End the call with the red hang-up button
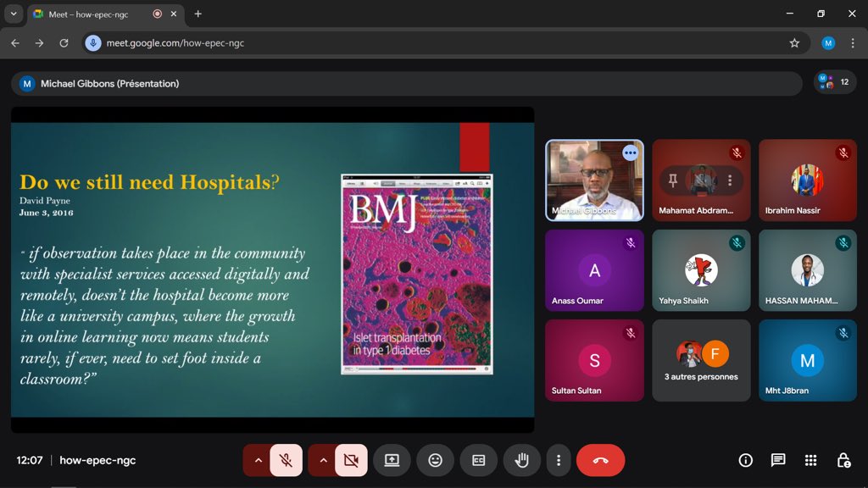Viewport: 868px width, 488px height. point(601,460)
